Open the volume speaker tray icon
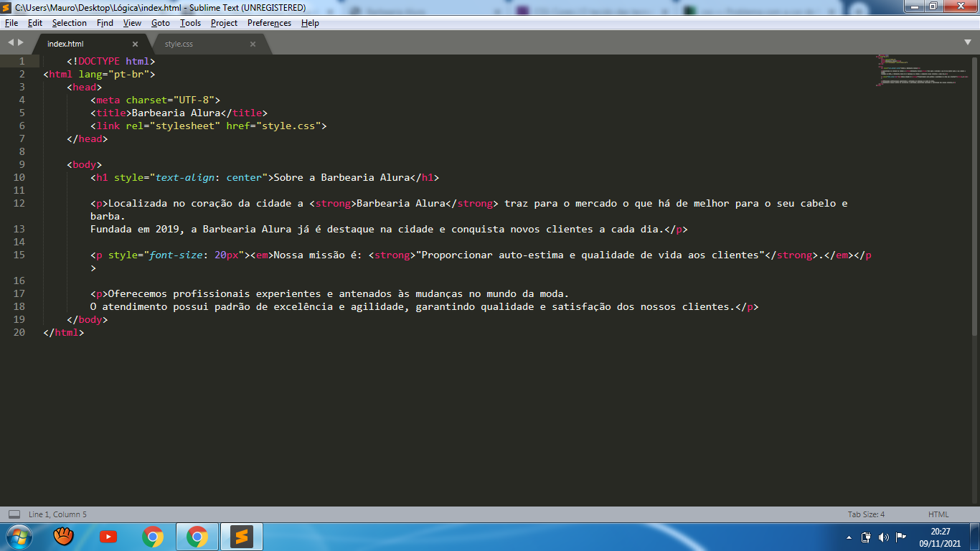The width and height of the screenshot is (980, 551). click(883, 537)
